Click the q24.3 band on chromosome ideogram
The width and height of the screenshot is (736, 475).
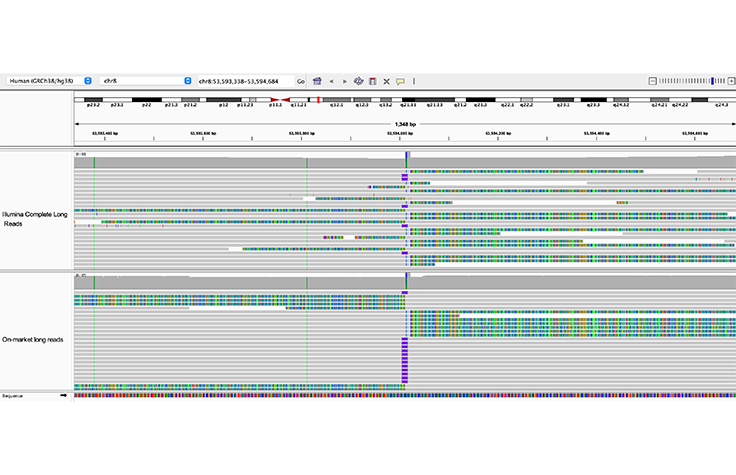click(719, 101)
